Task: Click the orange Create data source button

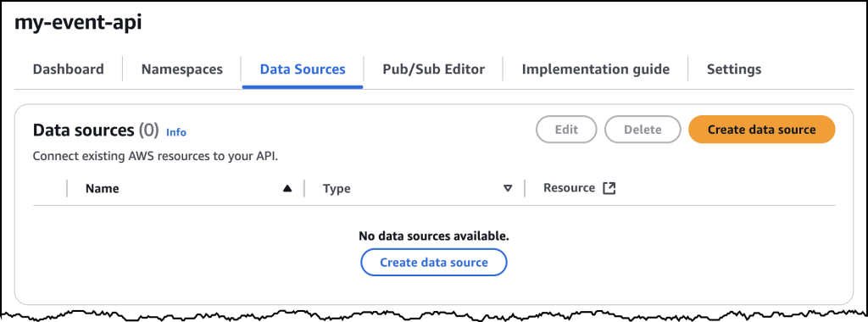Action: pos(762,130)
